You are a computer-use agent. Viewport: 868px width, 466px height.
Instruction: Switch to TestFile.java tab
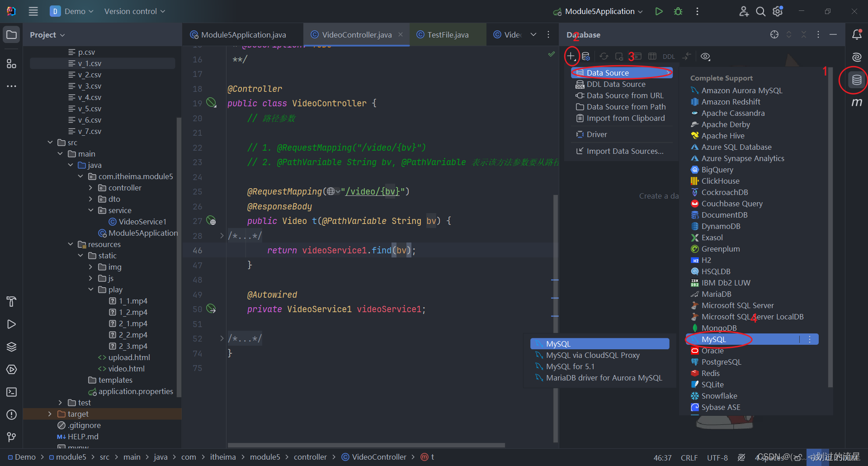tap(448, 35)
